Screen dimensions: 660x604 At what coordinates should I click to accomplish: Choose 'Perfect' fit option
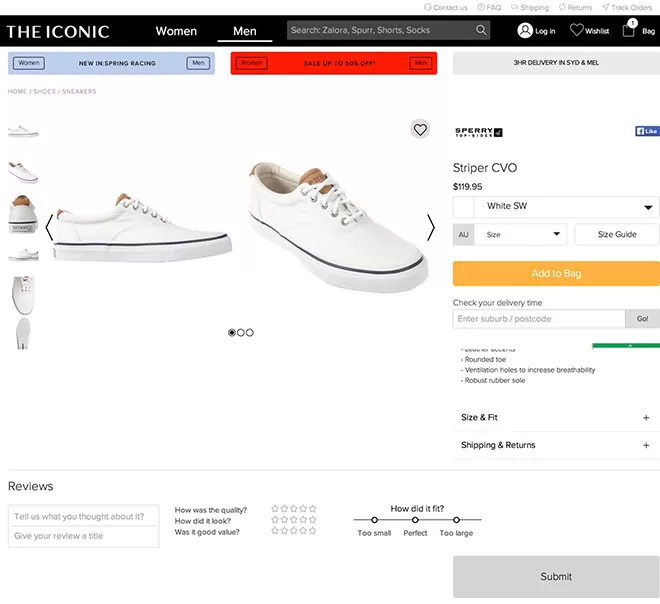[415, 520]
